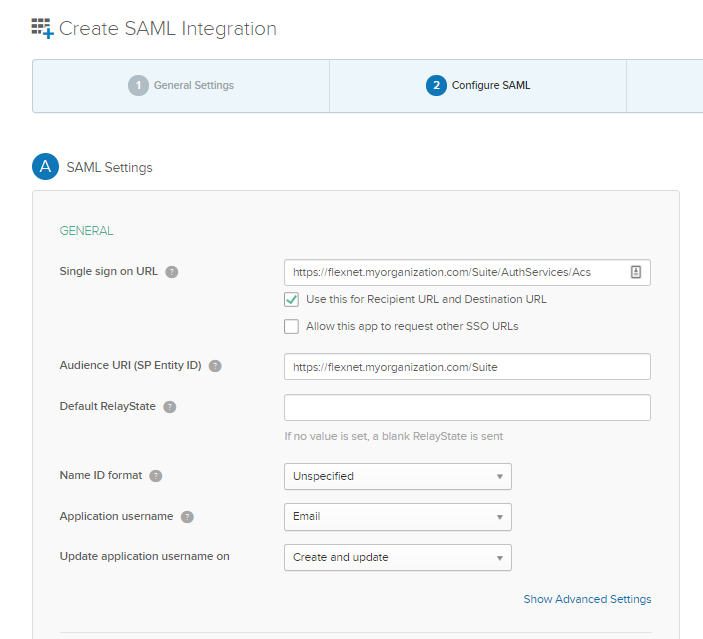Click the step 1 number badge

[x=138, y=85]
